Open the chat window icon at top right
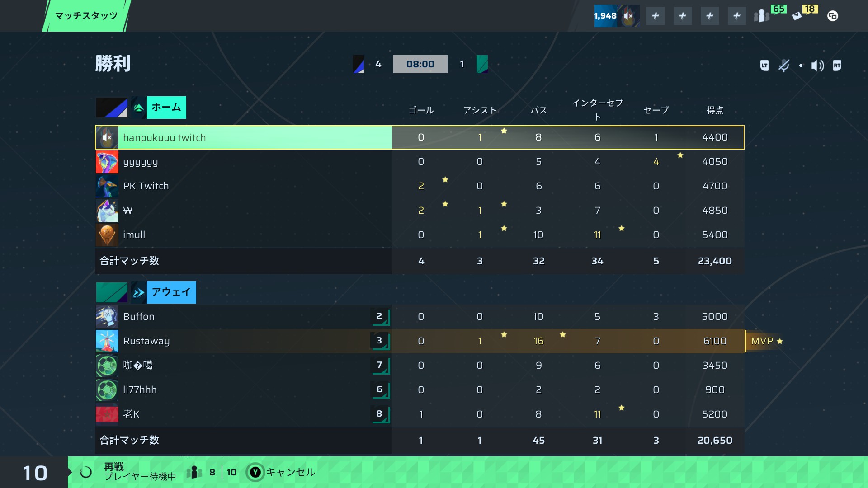 [832, 16]
